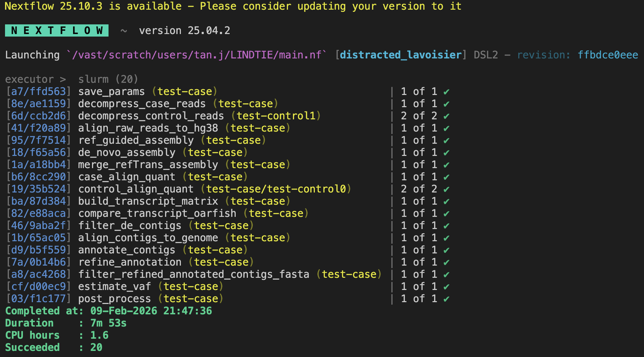The width and height of the screenshot is (644, 357).
Task: Click the checkmark next to annotate_contigs
Action: click(446, 250)
